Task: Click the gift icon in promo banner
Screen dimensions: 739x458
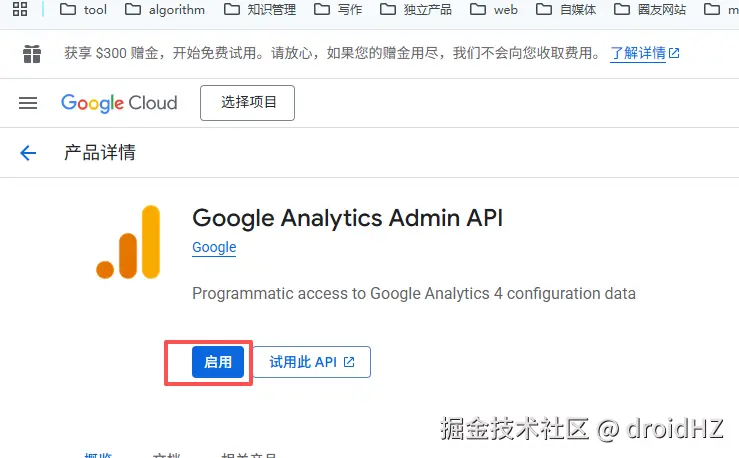Action: (32, 54)
